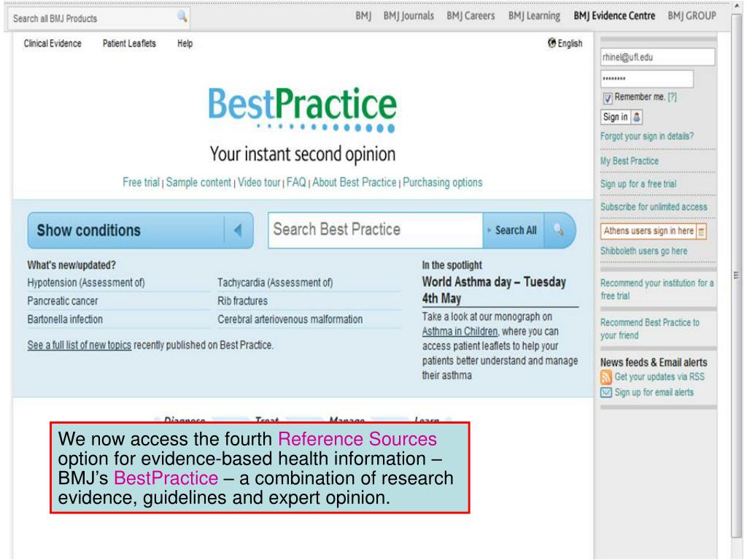Click the magnifier icon in Best Practice search
The image size is (747, 560).
coord(559,230)
